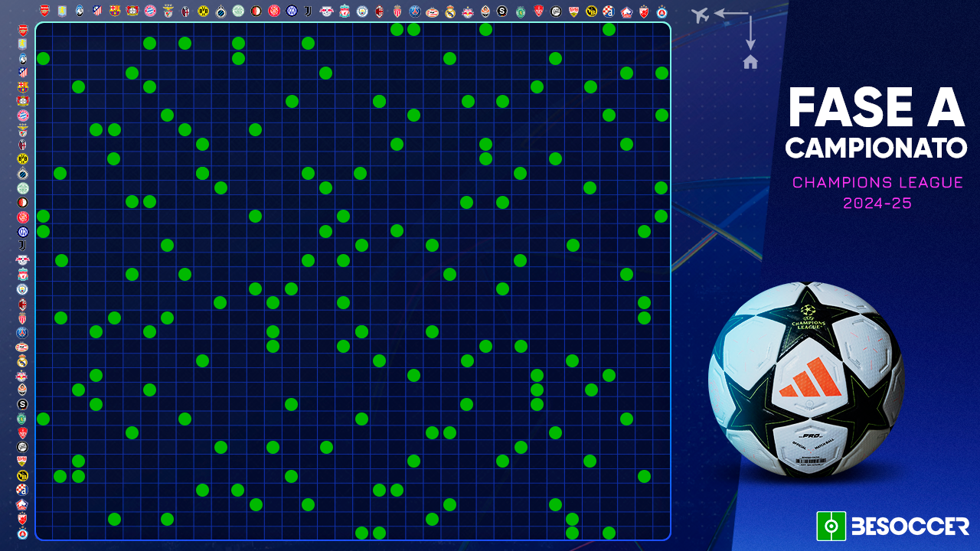This screenshot has width=980, height=551.
Task: Click the Stuttgart crest in the left column
Action: tap(22, 461)
